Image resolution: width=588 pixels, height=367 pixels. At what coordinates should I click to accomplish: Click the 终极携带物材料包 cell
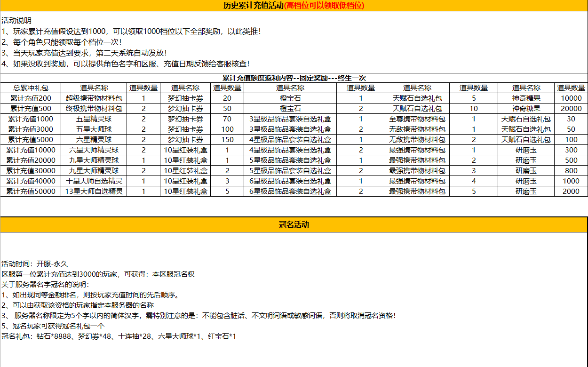coord(94,109)
